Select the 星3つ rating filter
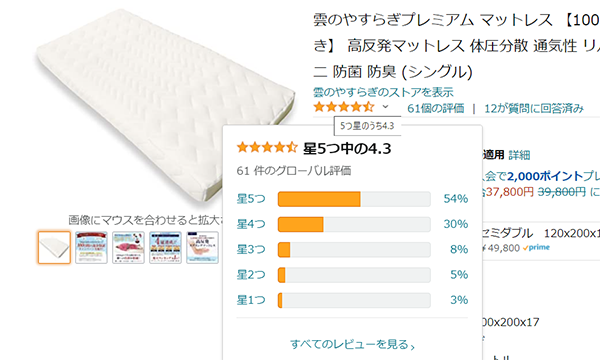The image size is (600, 360). click(251, 249)
